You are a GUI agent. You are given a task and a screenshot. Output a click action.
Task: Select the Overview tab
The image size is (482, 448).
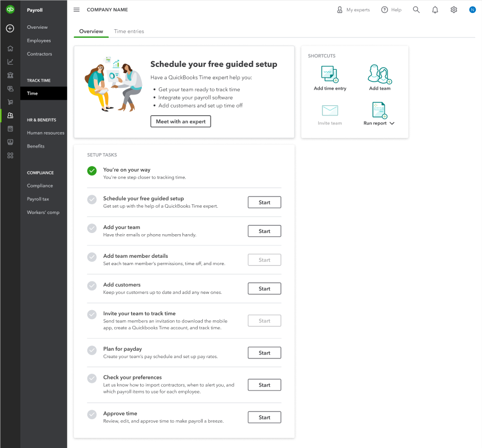(x=91, y=32)
